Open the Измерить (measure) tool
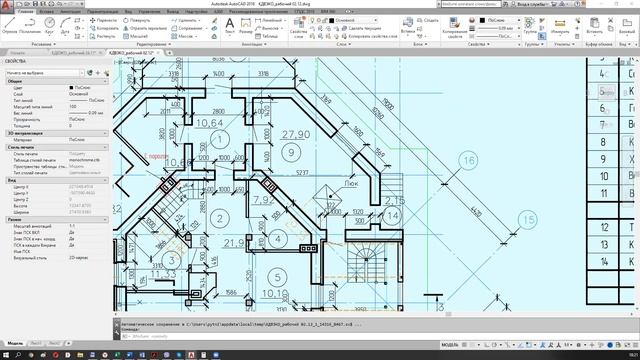The width and height of the screenshot is (640, 360). 560,26
